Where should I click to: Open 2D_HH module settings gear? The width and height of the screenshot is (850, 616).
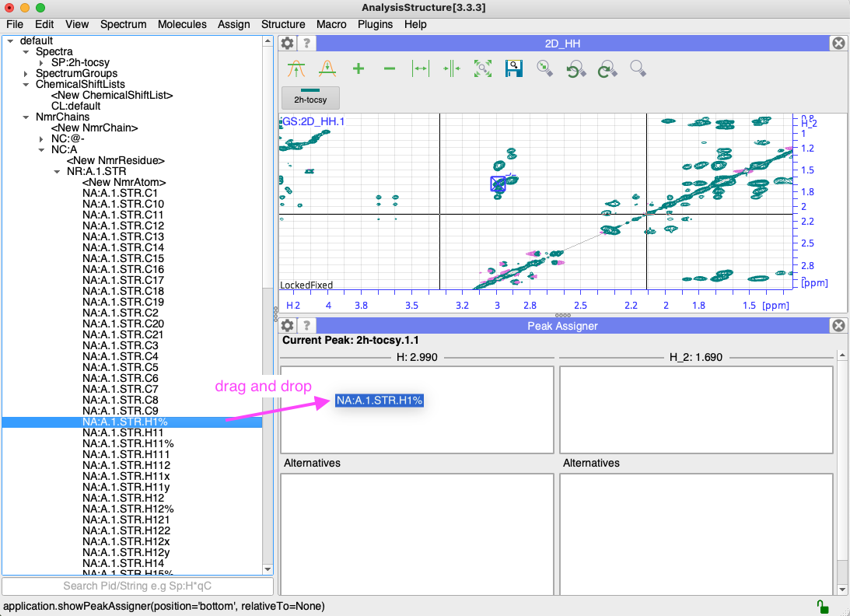[287, 44]
